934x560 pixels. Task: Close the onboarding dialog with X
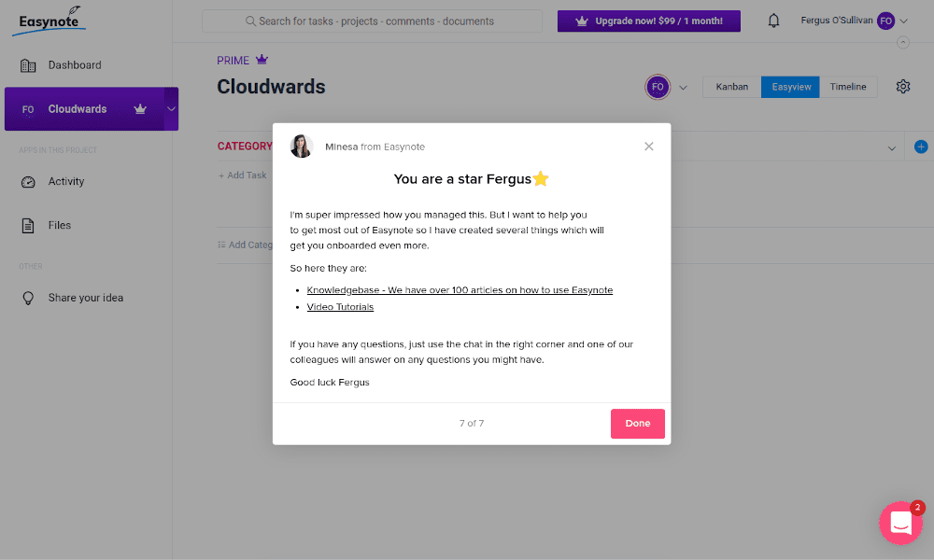click(649, 147)
